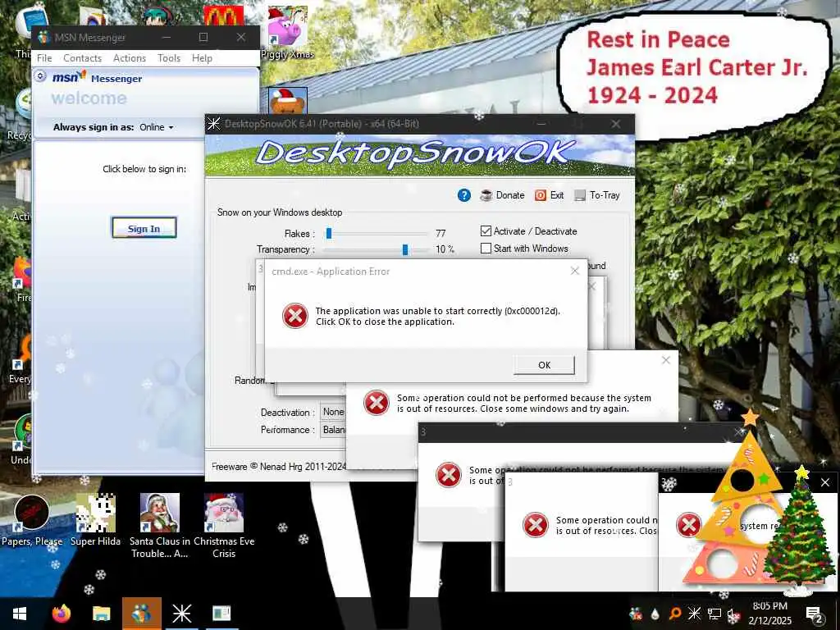Close the cmd.exe Application Error dialog
The width and height of the screenshot is (840, 630).
point(575,271)
